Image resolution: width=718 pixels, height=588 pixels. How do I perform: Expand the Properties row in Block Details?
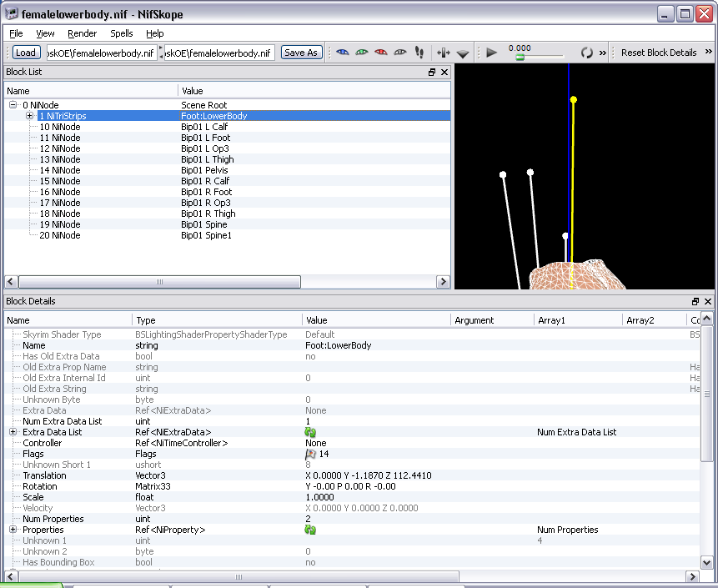(13, 530)
